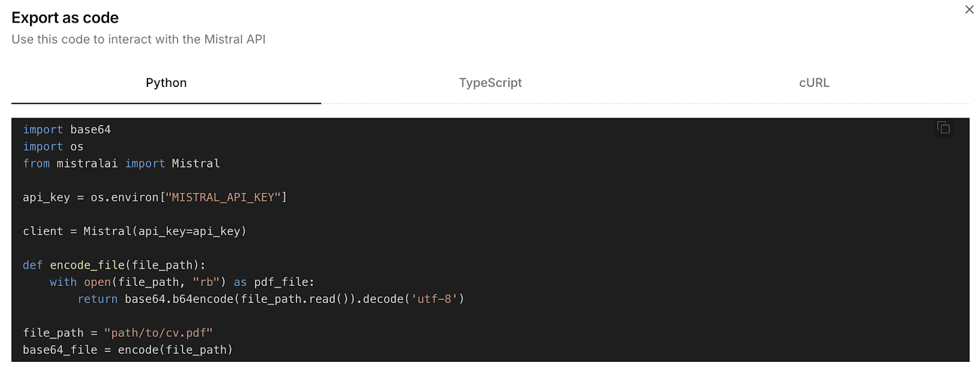Click the import base64 line
The image size is (980, 371).
point(66,129)
